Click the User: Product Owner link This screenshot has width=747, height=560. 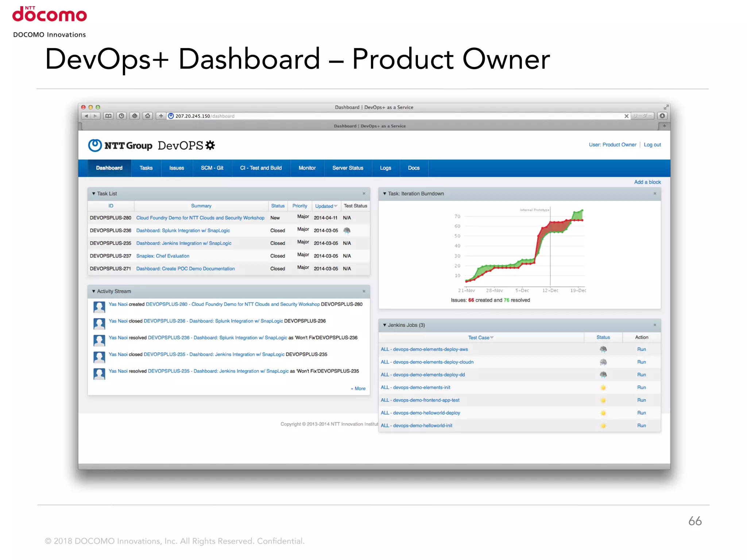pyautogui.click(x=612, y=145)
